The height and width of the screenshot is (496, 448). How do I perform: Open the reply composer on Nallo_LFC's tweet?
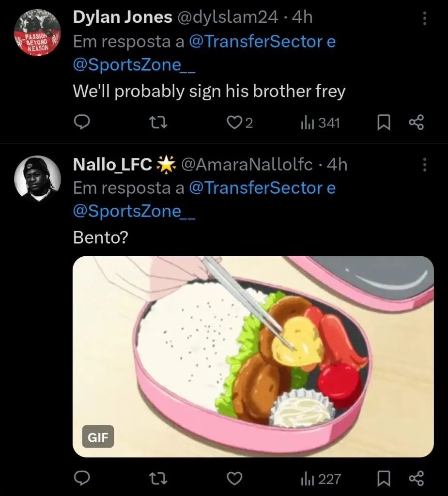(82, 479)
